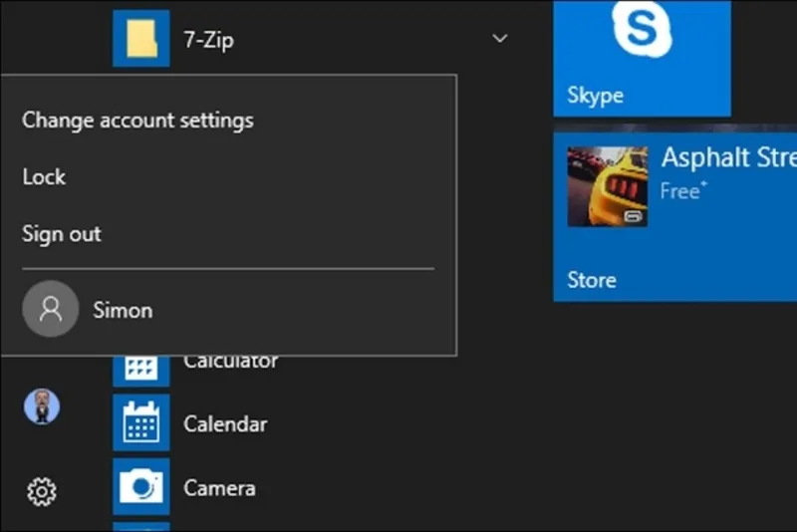The height and width of the screenshot is (532, 797).
Task: Launch the Camera app icon
Action: (x=140, y=487)
